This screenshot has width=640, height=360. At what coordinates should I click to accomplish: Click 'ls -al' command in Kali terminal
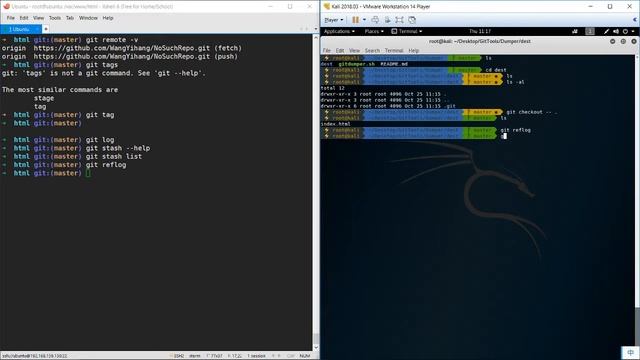(x=516, y=82)
